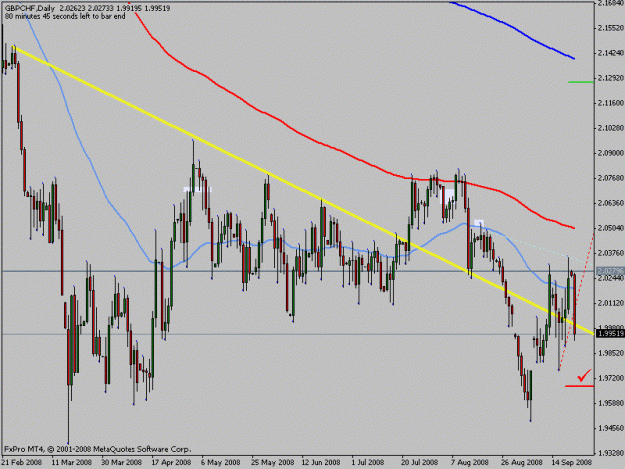
Task: Click the red checkmark symbol
Action: tap(584, 375)
